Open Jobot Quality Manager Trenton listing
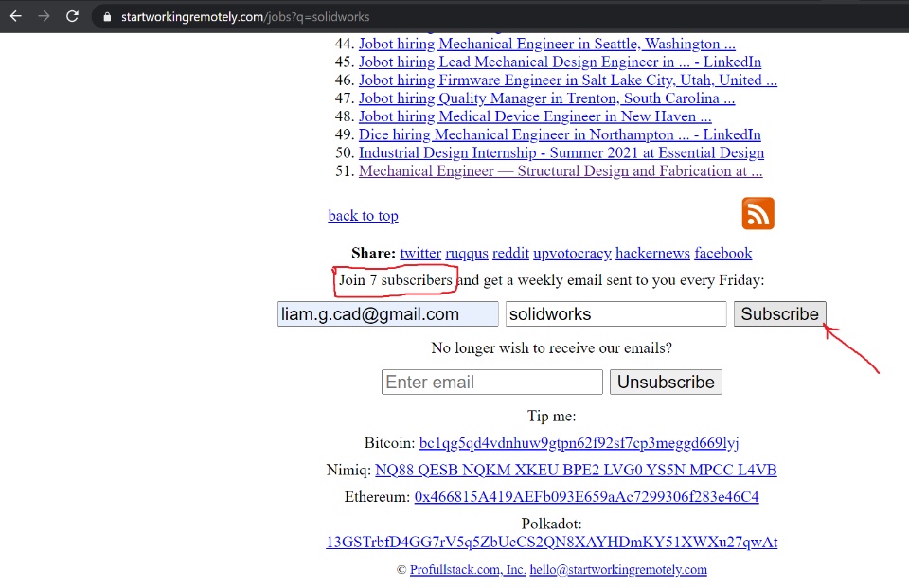The height and width of the screenshot is (588, 909). click(x=546, y=98)
